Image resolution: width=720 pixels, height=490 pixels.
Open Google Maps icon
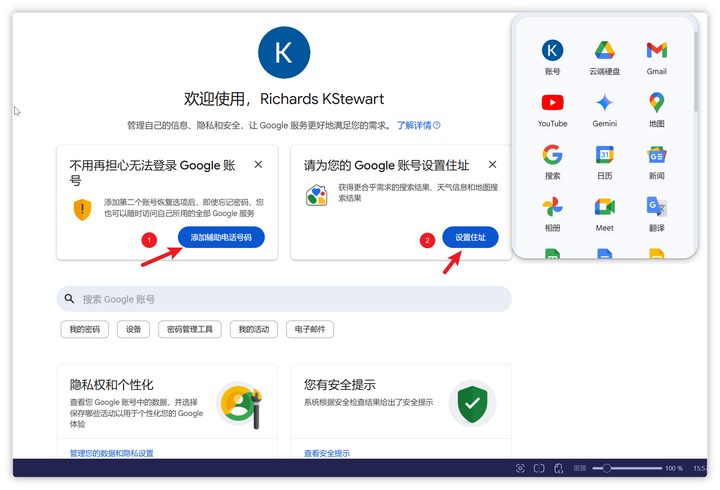pos(656,102)
